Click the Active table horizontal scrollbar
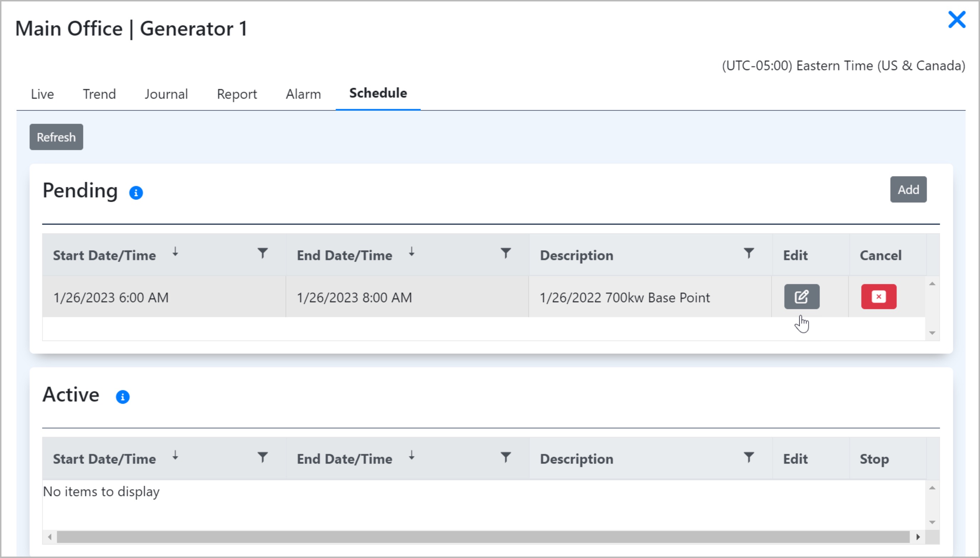 (x=483, y=537)
